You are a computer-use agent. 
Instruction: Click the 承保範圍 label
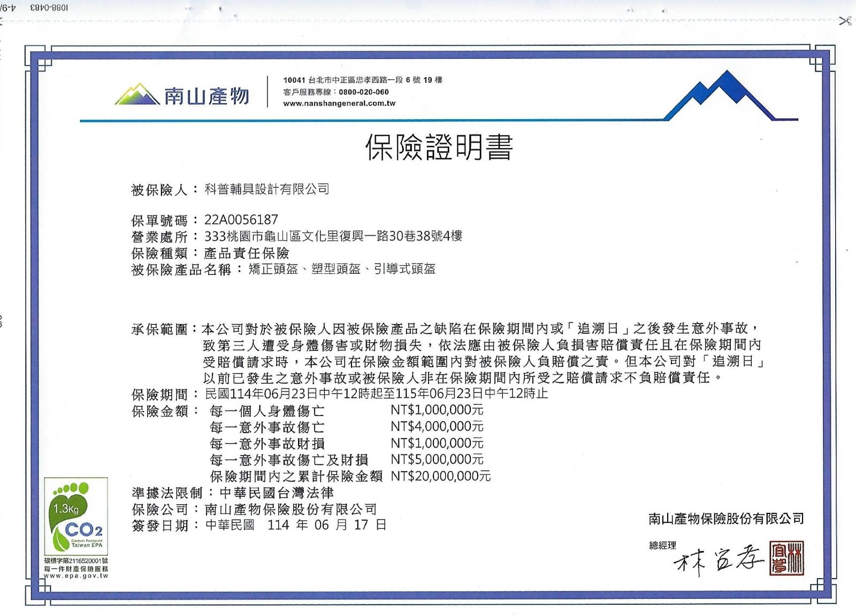pyautogui.click(x=159, y=329)
